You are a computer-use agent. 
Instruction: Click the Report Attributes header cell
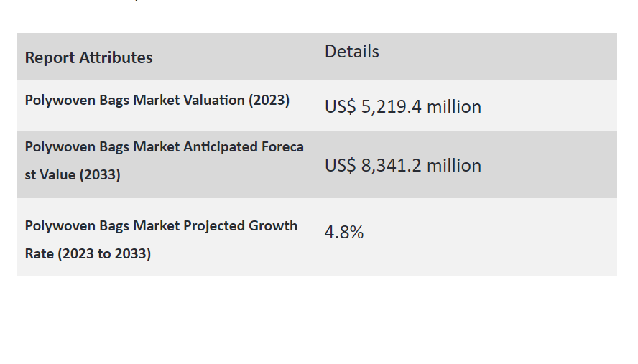point(88,57)
